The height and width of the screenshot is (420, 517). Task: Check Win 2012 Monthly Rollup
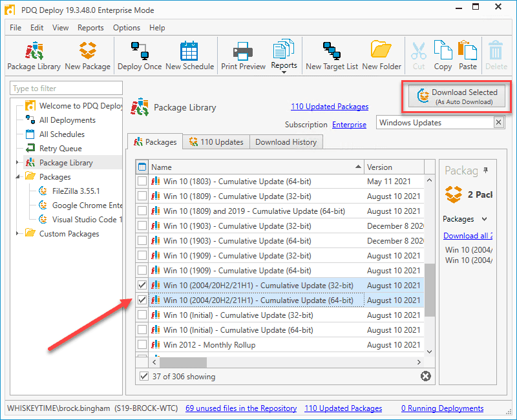142,344
